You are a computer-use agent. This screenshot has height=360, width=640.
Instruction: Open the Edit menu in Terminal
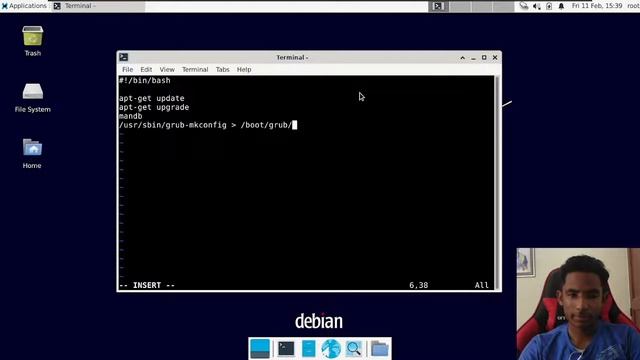(146, 69)
